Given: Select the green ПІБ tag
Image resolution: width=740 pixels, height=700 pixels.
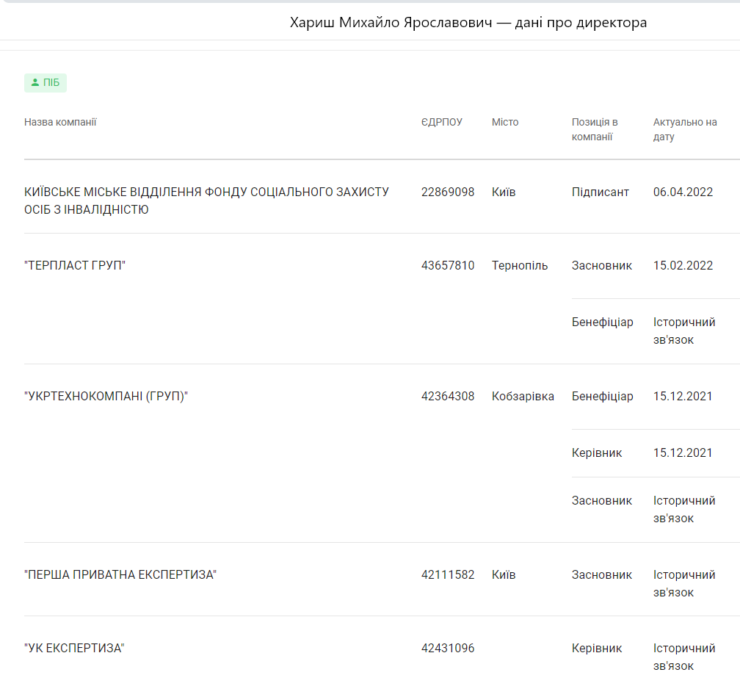Looking at the screenshot, I should (46, 83).
